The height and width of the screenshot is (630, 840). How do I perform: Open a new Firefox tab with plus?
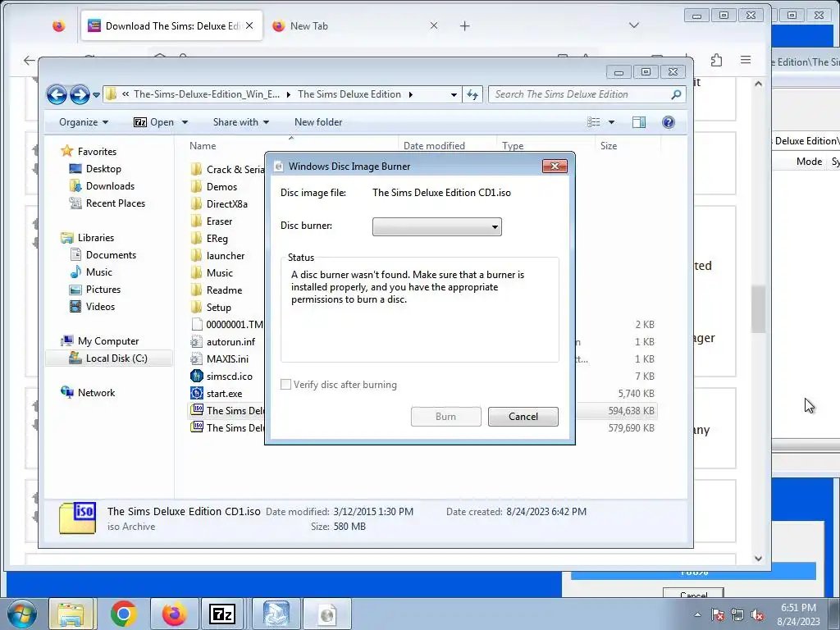[464, 25]
